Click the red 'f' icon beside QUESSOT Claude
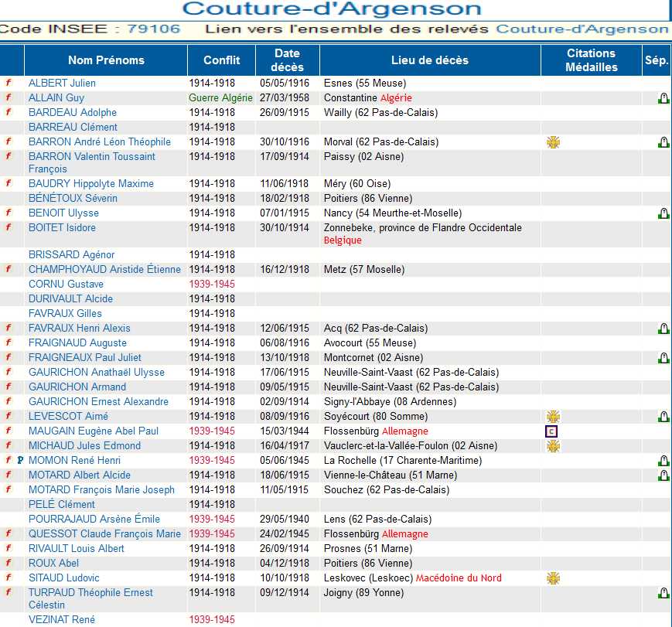672x627 pixels. tap(9, 533)
